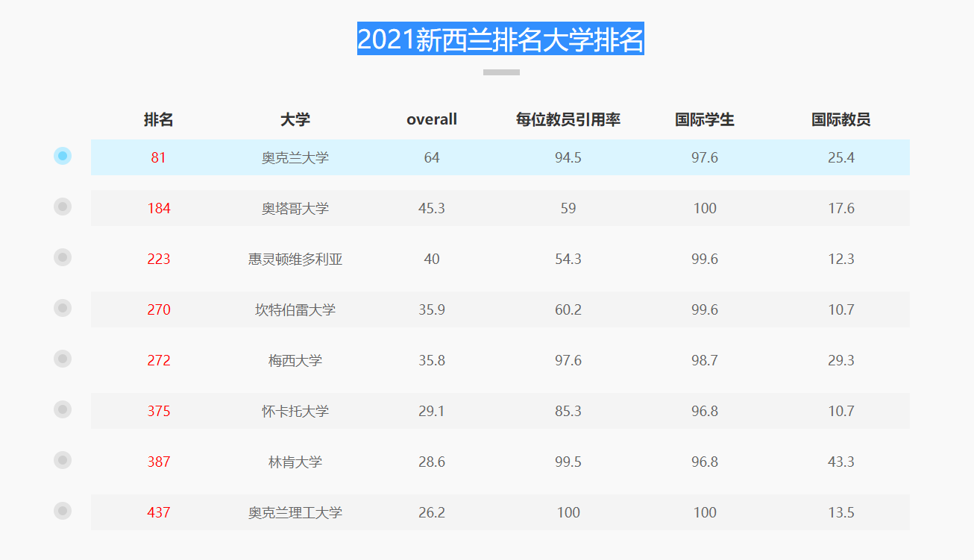The image size is (974, 560).
Task: Click the 国际学生 column header
Action: [705, 119]
